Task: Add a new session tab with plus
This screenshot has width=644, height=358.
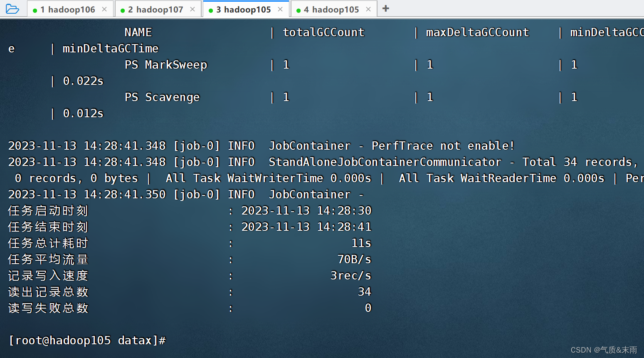Action: click(386, 8)
